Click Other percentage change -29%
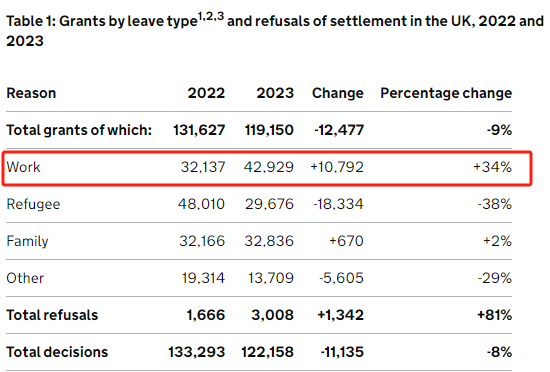This screenshot has width=550, height=372. click(x=495, y=278)
